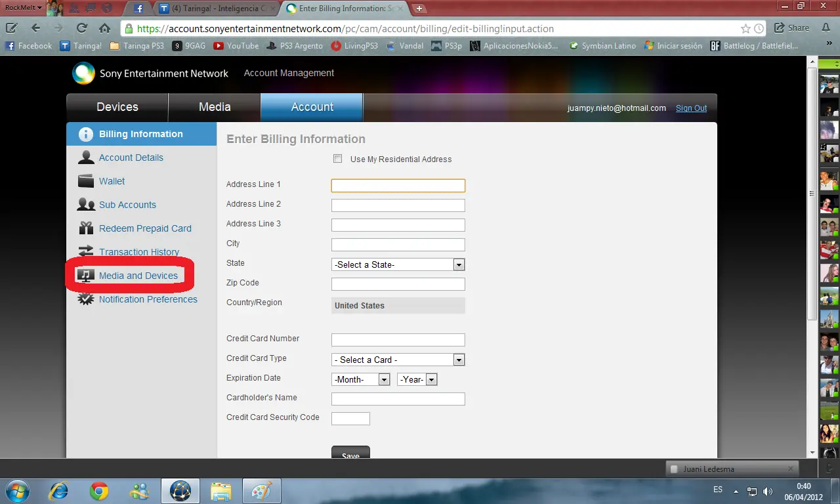Open Paint from the taskbar
The height and width of the screenshot is (504, 840).
(262, 491)
